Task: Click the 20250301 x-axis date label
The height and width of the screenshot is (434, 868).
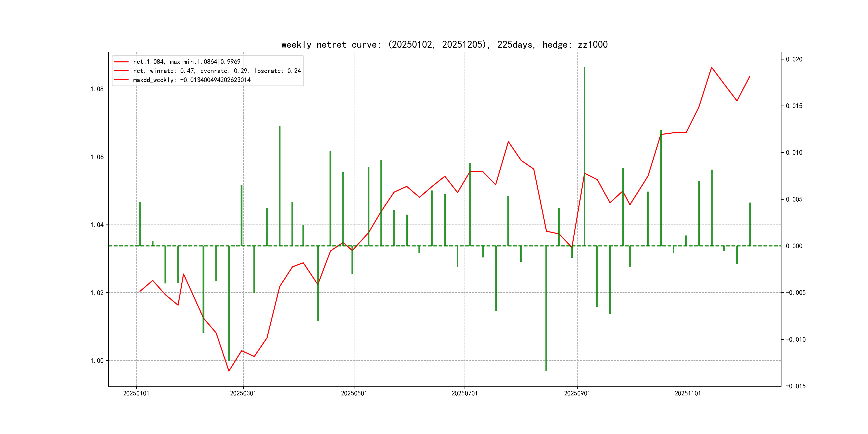Action: (x=243, y=393)
